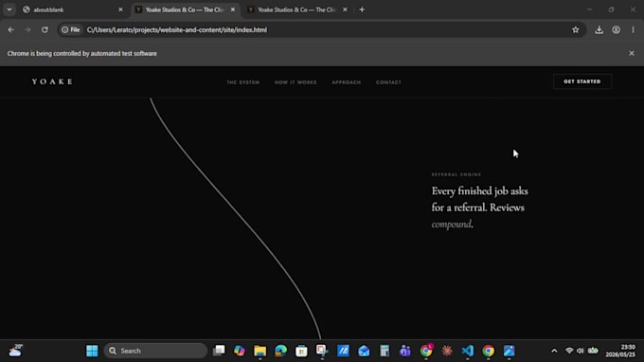
Task: Open Microsoft Teams from the taskbar
Action: pyautogui.click(x=405, y=351)
